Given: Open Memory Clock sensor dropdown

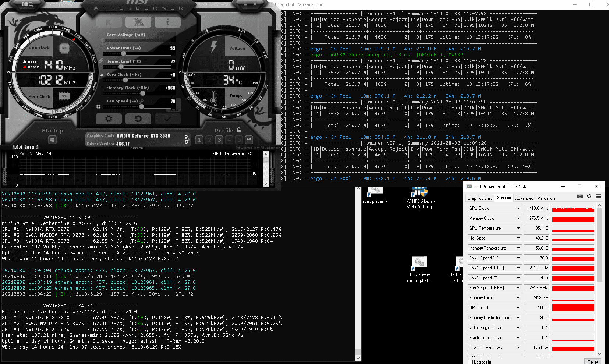Looking at the screenshot, I should coord(518,218).
